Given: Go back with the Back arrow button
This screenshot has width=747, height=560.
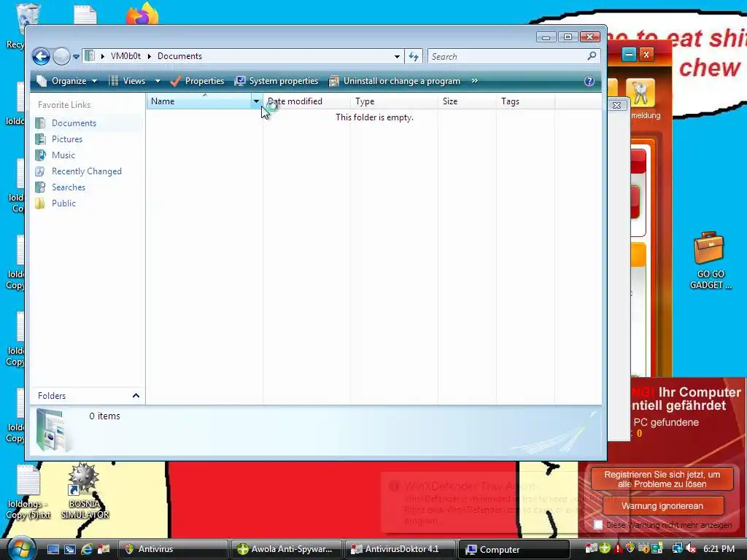Looking at the screenshot, I should pos(41,57).
